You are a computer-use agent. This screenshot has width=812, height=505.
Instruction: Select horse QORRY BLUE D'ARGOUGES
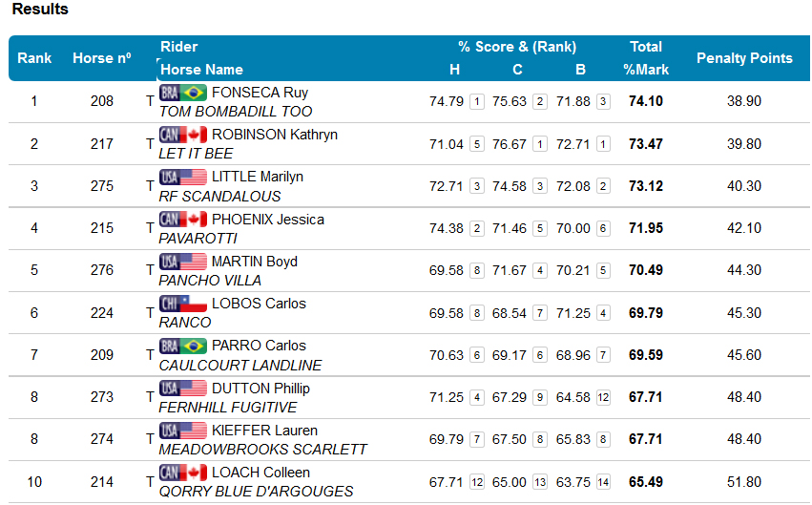click(x=256, y=492)
